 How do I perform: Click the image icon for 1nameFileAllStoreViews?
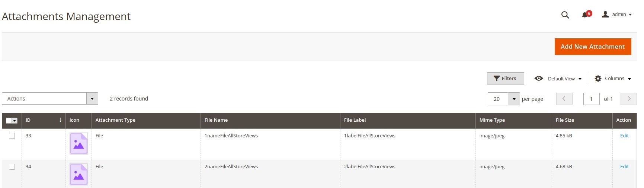click(79, 143)
